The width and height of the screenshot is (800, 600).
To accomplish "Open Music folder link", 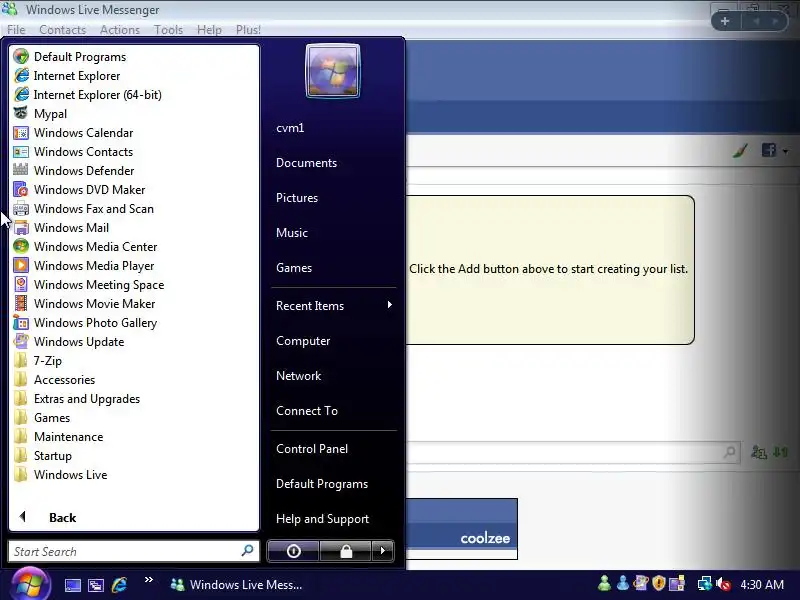I will pyautogui.click(x=291, y=233).
